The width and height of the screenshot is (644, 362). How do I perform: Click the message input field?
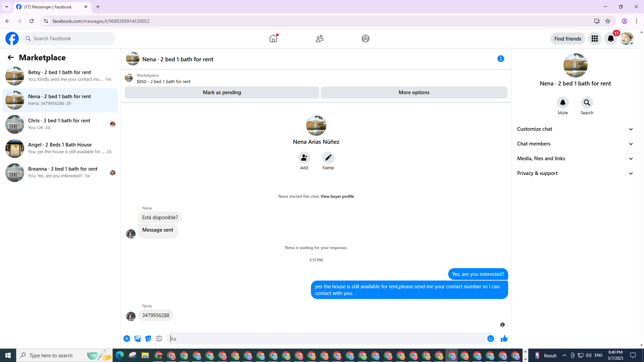point(327,339)
